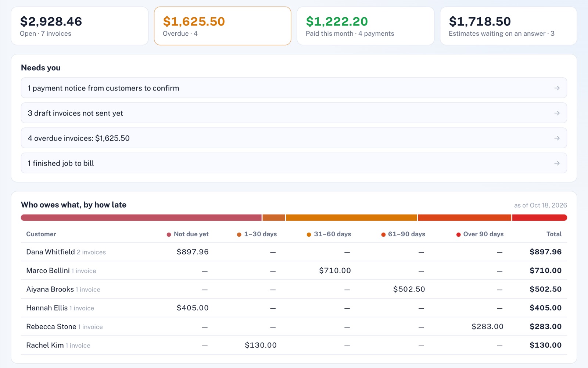Click the 61–90 days bar segment
The height and width of the screenshot is (368, 588).
coord(465,218)
